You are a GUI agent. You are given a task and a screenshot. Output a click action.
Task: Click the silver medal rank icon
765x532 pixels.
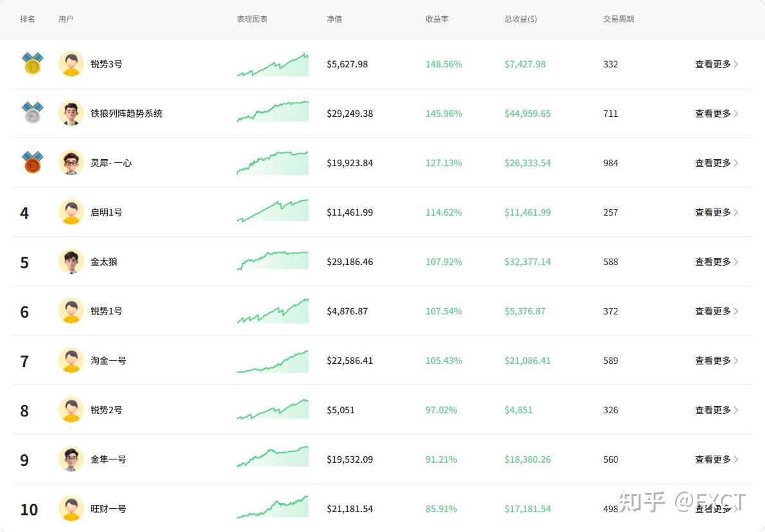(33, 113)
